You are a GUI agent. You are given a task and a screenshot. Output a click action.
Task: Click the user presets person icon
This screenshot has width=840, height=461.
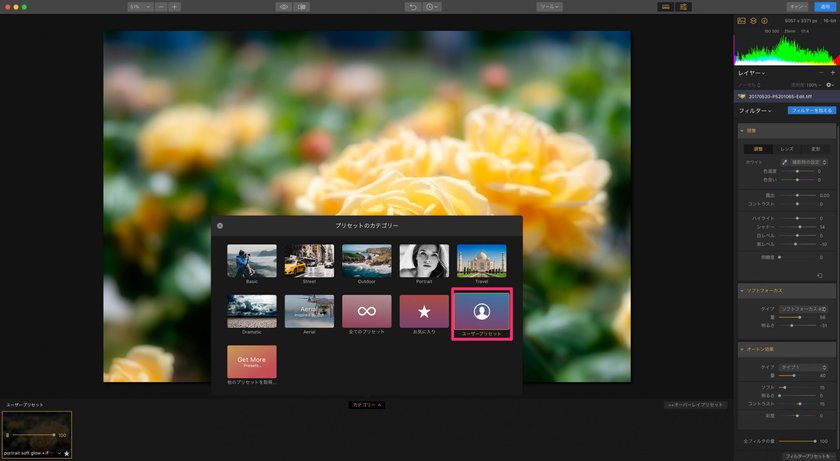[482, 311]
